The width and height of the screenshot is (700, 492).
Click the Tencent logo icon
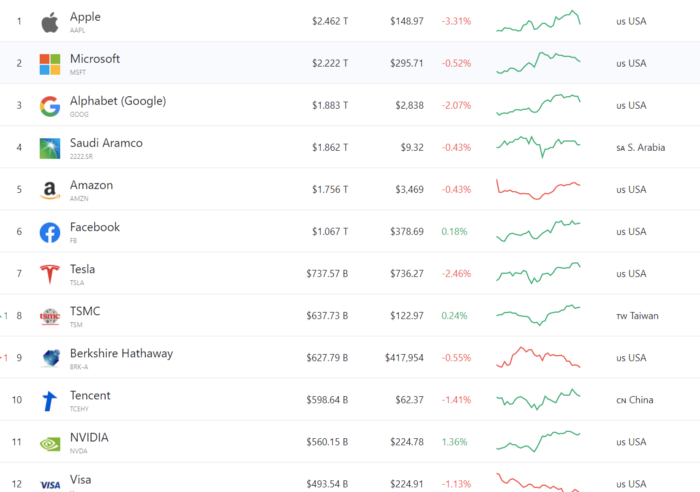(50, 401)
